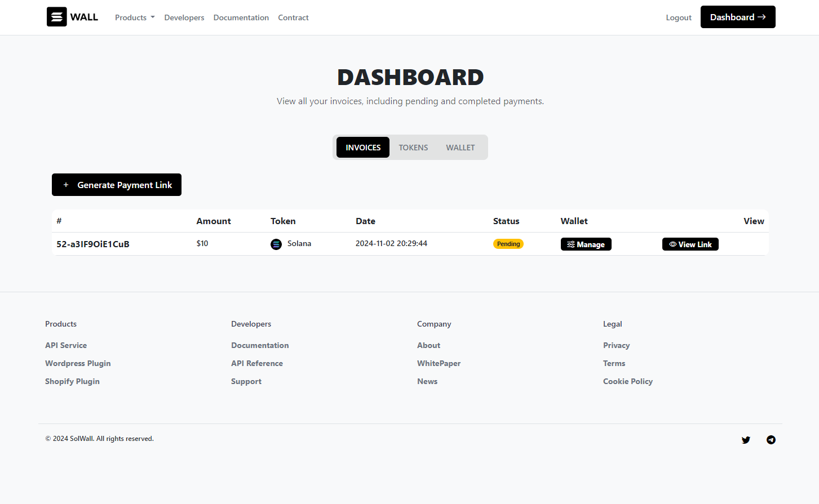
Task: Open Terms footer link
Action: tap(614, 363)
